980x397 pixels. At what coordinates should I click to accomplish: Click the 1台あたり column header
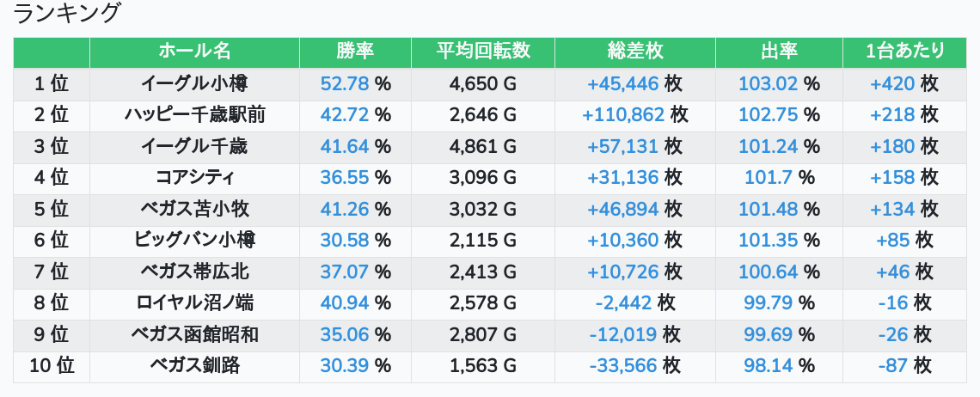coord(904,52)
